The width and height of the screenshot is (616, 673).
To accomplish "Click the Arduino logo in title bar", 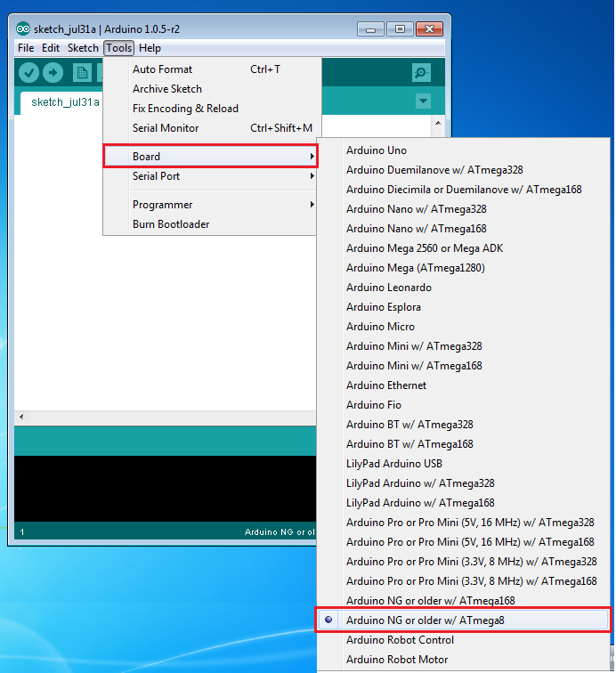I will point(23,28).
